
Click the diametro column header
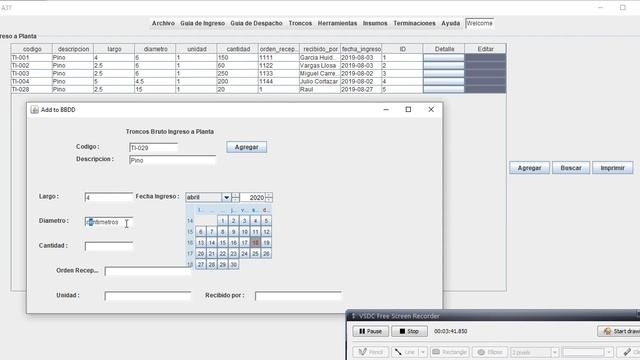pyautogui.click(x=156, y=49)
